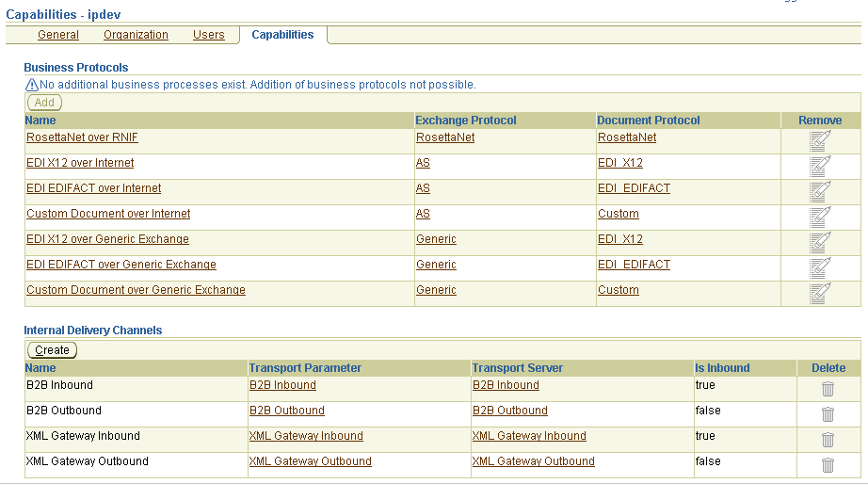
Task: Delete B2B Outbound channel trash icon
Action: [828, 414]
